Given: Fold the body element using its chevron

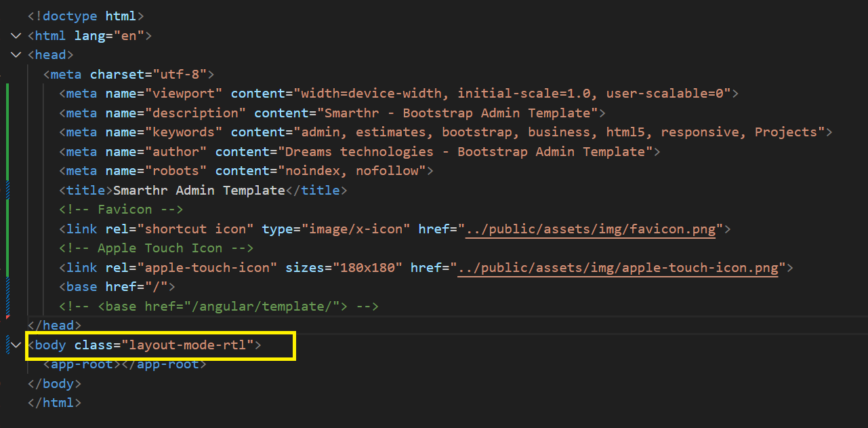Looking at the screenshot, I should [x=16, y=345].
